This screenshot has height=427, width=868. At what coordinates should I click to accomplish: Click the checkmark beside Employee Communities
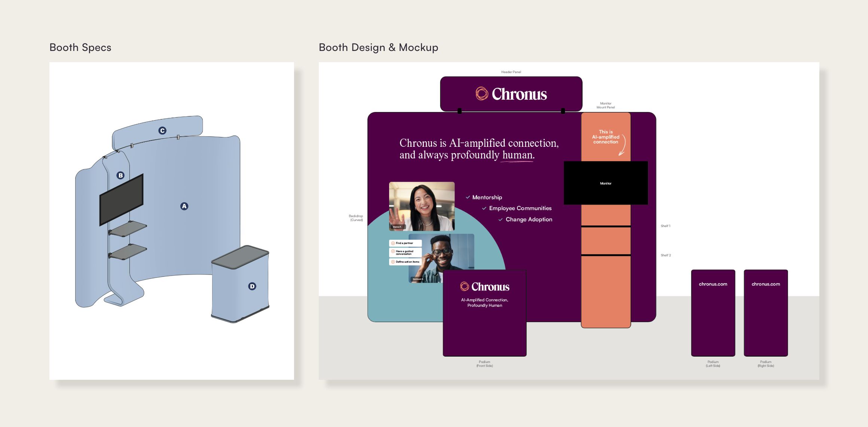pos(484,208)
